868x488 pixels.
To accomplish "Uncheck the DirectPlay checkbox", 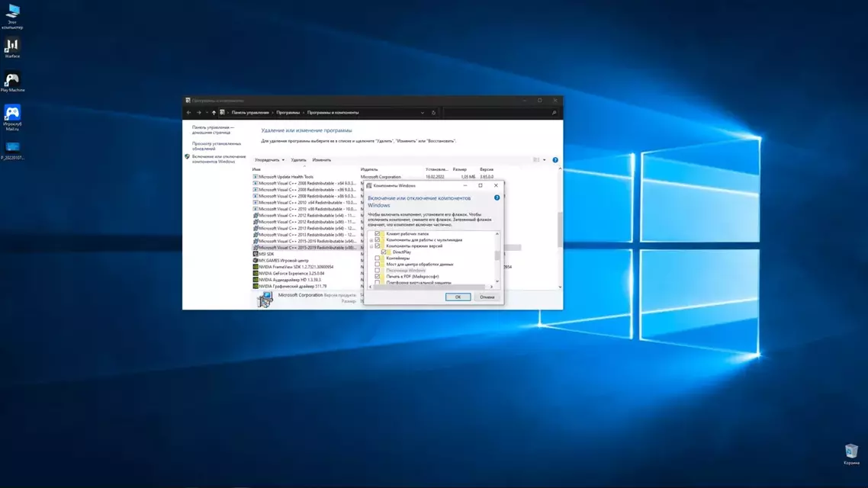I will [384, 252].
